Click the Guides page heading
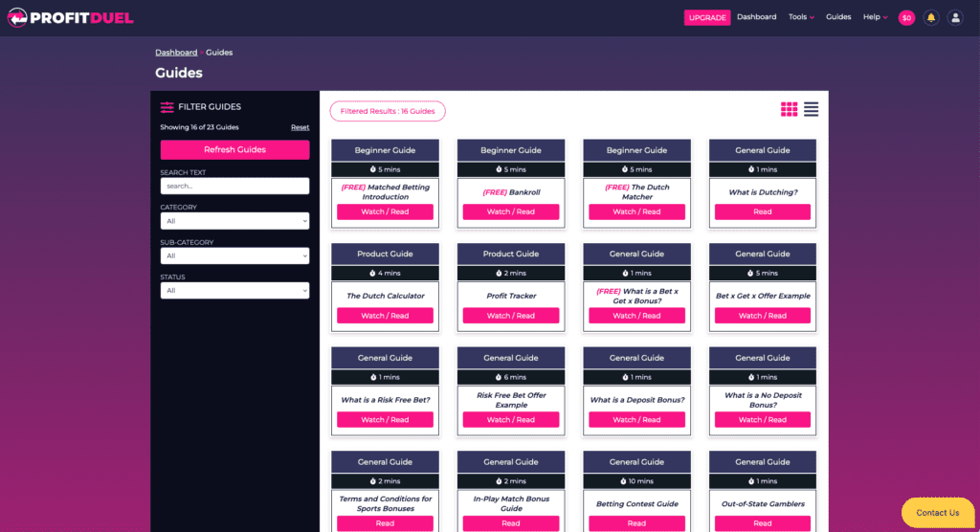This screenshot has width=980, height=532. [179, 73]
